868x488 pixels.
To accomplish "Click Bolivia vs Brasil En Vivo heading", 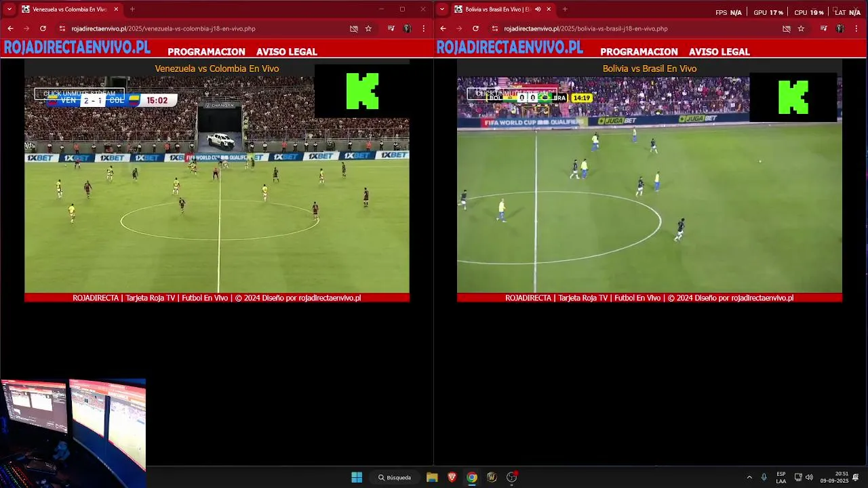I will 650,68.
